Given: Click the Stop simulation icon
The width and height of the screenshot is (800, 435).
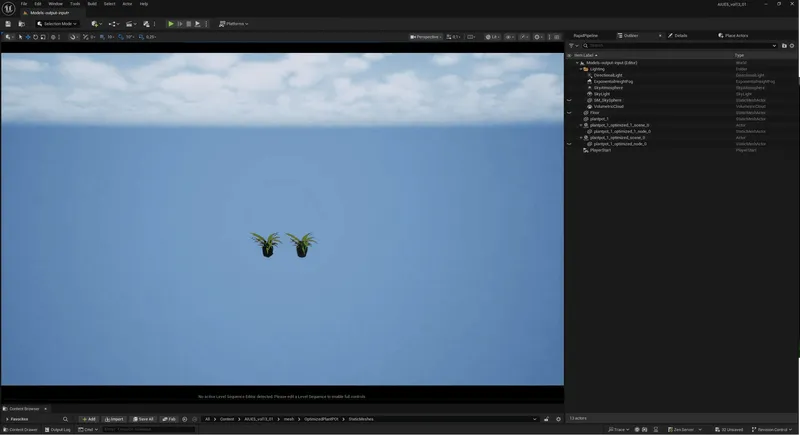Looking at the screenshot, I should click(189, 23).
